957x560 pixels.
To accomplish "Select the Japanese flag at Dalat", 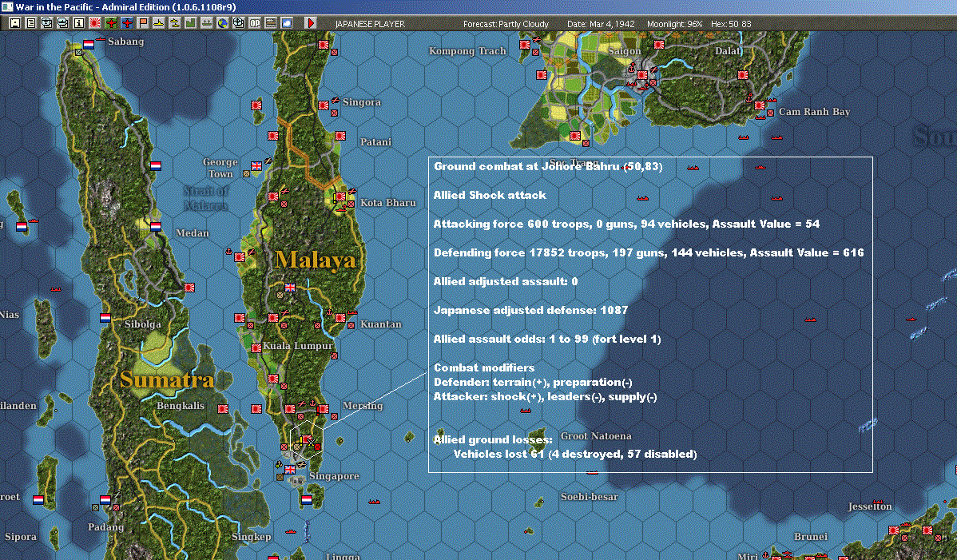I will [x=743, y=75].
